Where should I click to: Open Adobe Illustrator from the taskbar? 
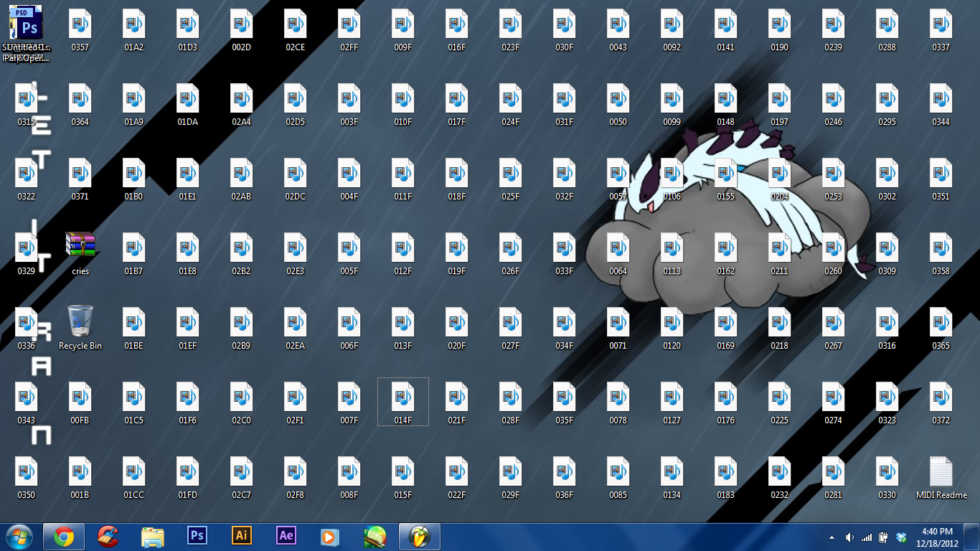click(x=242, y=536)
